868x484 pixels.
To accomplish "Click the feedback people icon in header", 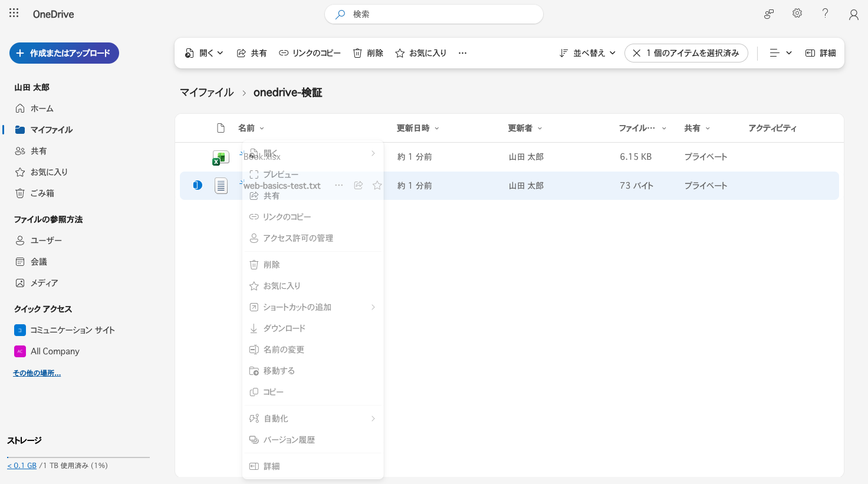I will (769, 14).
